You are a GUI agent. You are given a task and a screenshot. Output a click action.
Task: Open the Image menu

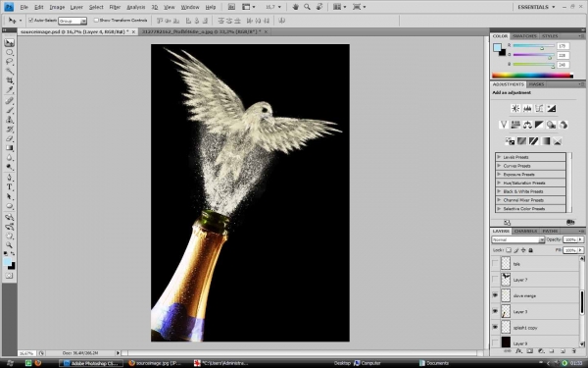[57, 7]
